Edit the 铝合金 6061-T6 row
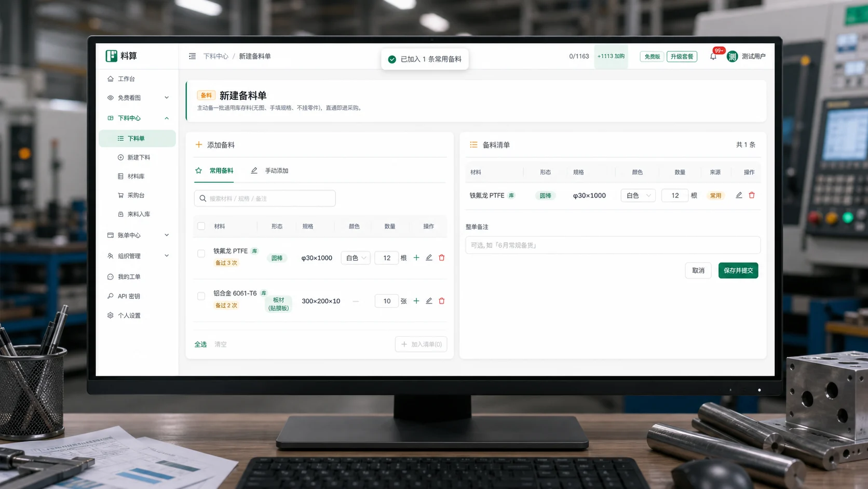Screen dimensions: 868x489 point(429,301)
